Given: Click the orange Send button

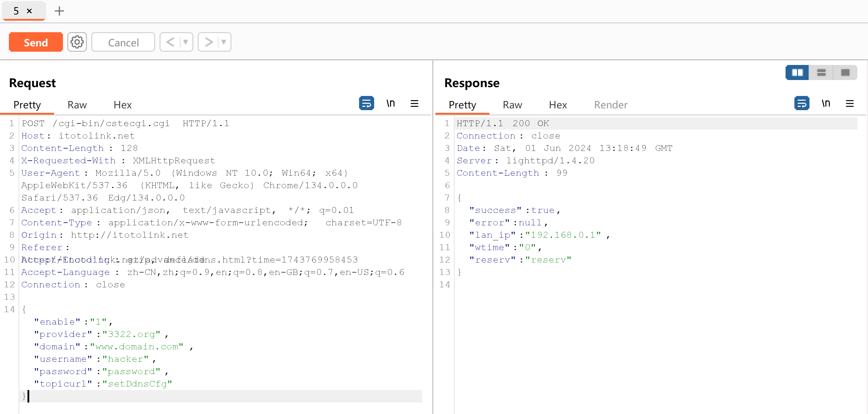Looking at the screenshot, I should [36, 42].
